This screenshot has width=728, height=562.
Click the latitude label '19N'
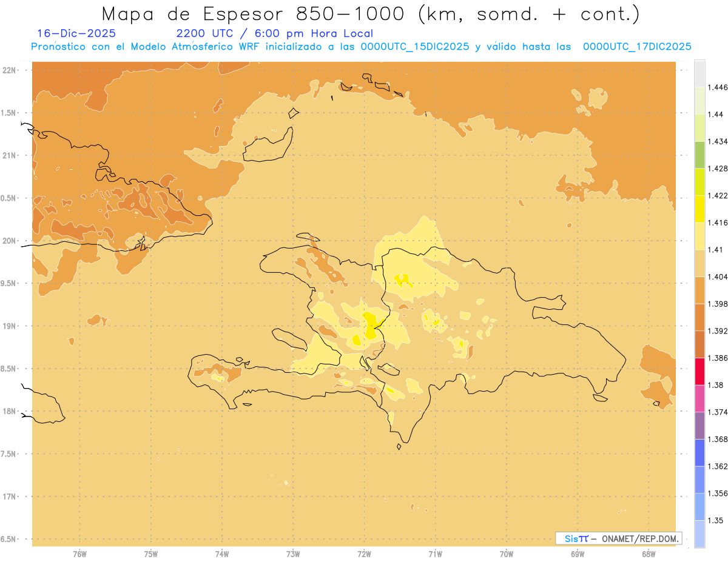pyautogui.click(x=10, y=326)
